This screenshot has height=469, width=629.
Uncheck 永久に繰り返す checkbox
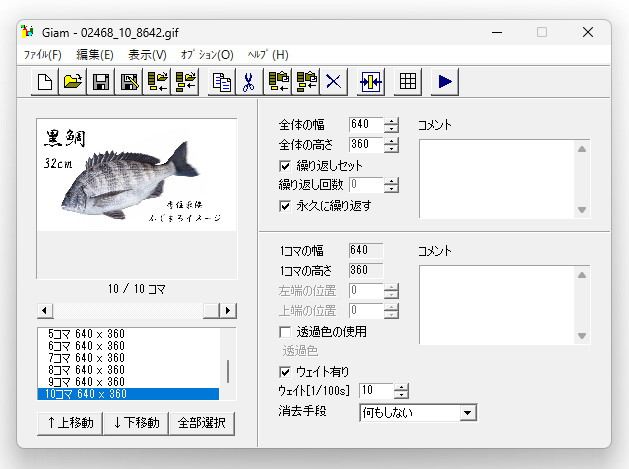pyautogui.click(x=286, y=206)
